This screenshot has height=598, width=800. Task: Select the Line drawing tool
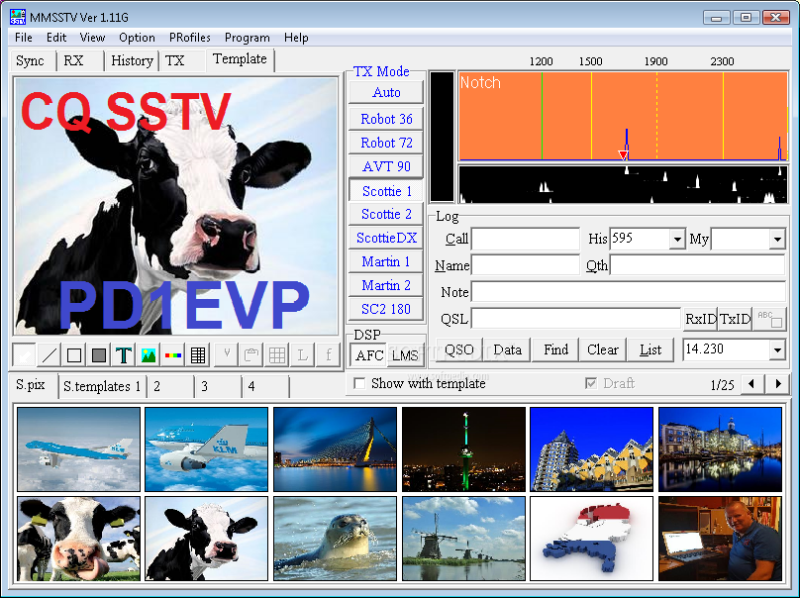(x=49, y=355)
